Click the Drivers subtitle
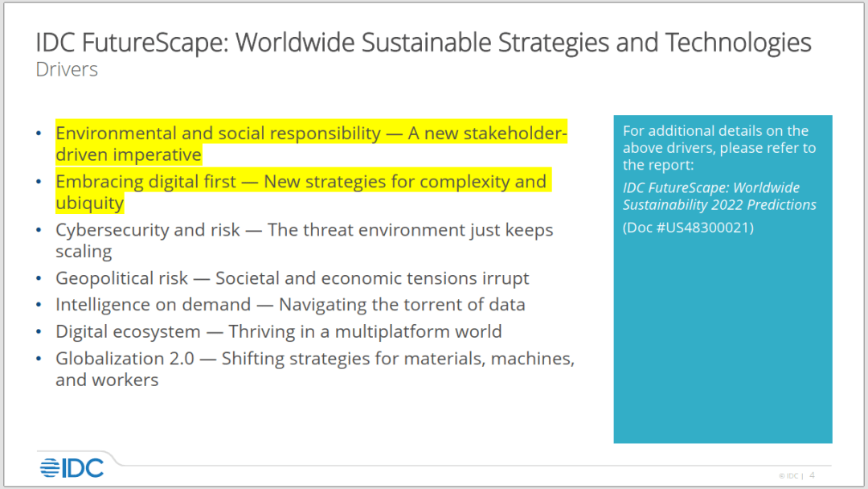868x489 pixels. tap(67, 70)
